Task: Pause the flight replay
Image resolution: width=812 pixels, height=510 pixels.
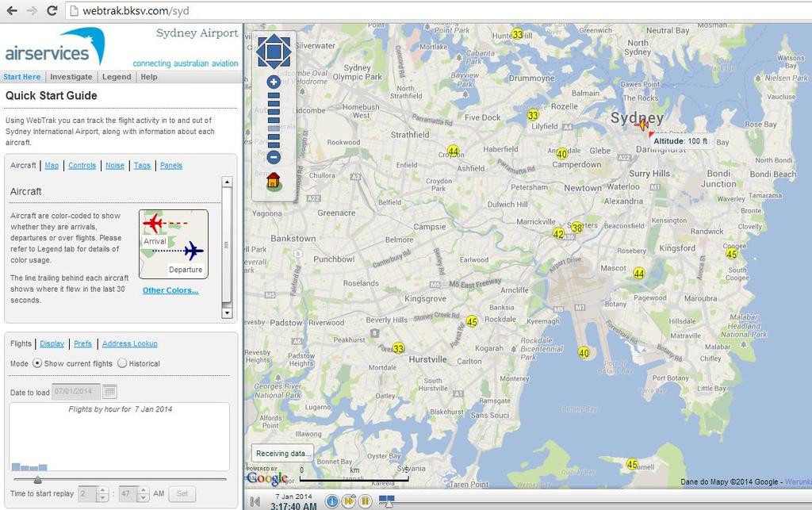Action: click(365, 501)
